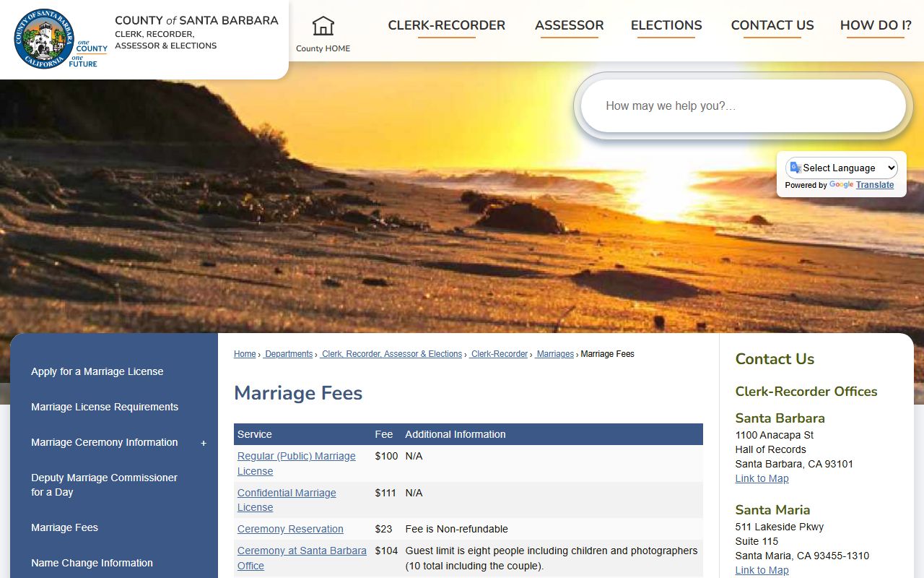The height and width of the screenshot is (578, 924).
Task: Open Ceremony at Santa Barbara Office link
Action: click(302, 558)
